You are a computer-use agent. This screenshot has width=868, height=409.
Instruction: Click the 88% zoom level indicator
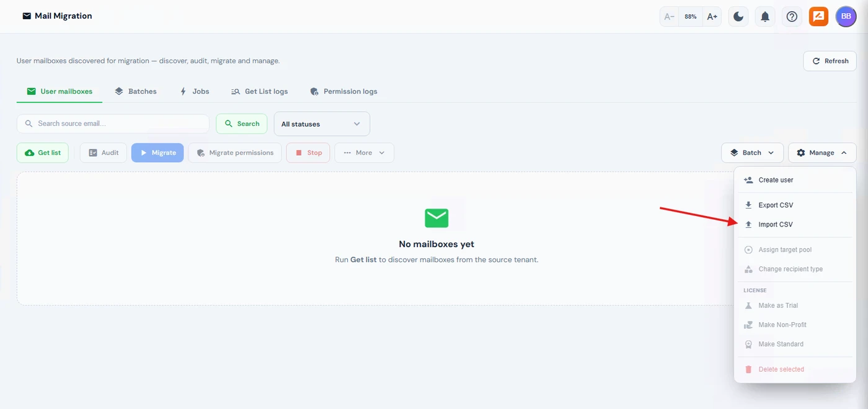point(691,17)
